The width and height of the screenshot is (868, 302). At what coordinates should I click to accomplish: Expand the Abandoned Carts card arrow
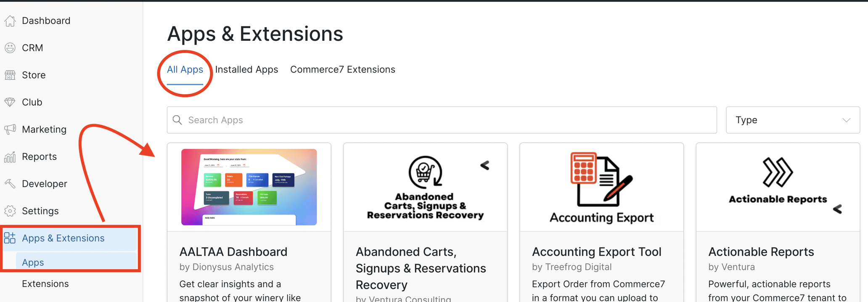[x=484, y=166]
